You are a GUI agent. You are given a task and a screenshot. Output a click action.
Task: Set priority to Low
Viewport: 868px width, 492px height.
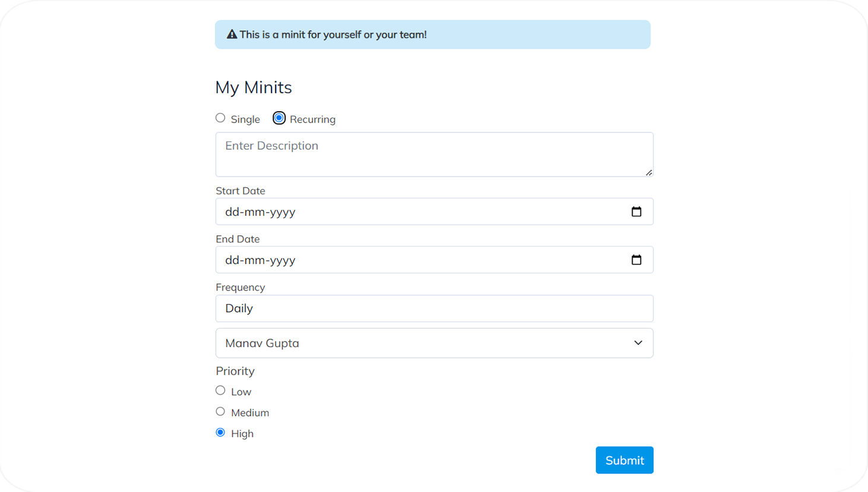coord(220,390)
